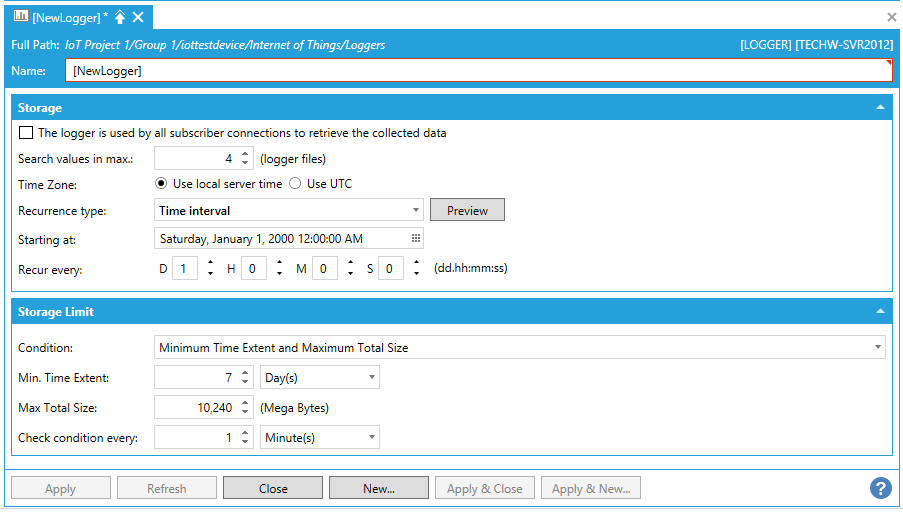This screenshot has width=903, height=512.
Task: Collapse the Storage Limit section
Action: click(x=880, y=311)
